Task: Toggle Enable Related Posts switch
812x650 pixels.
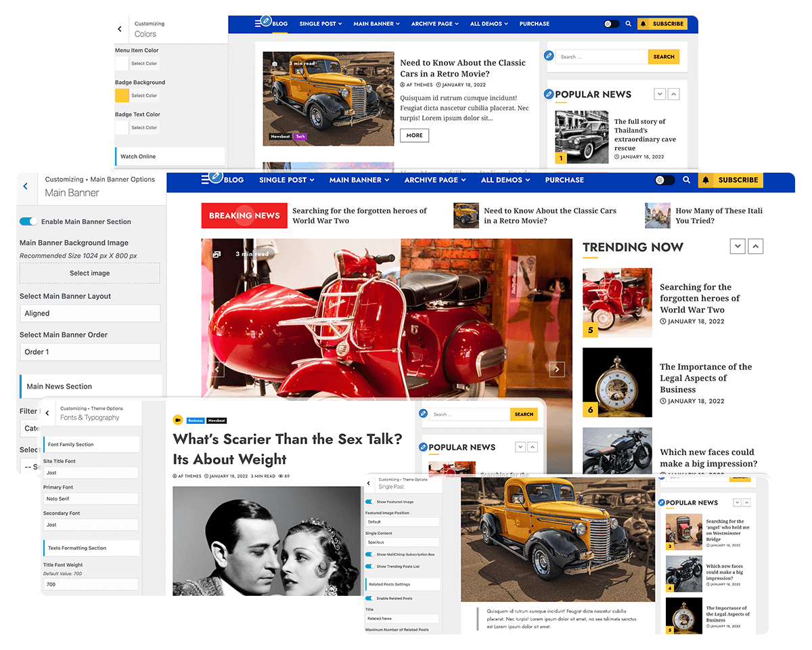Action: [x=369, y=599]
